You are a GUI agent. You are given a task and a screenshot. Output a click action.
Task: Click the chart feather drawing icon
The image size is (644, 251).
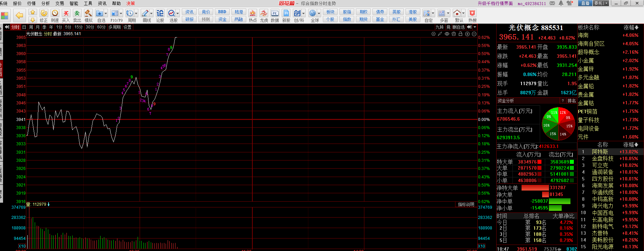[x=440, y=34]
